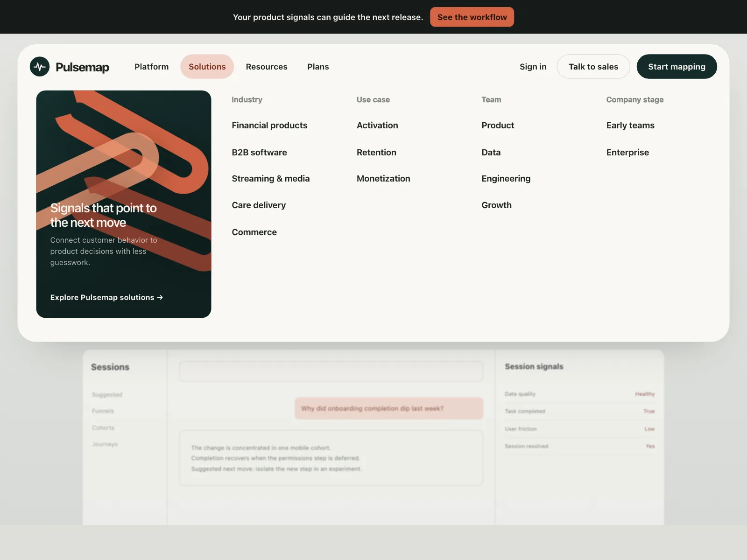Go to the Plans page
The height and width of the screenshot is (560, 747).
coord(318,67)
